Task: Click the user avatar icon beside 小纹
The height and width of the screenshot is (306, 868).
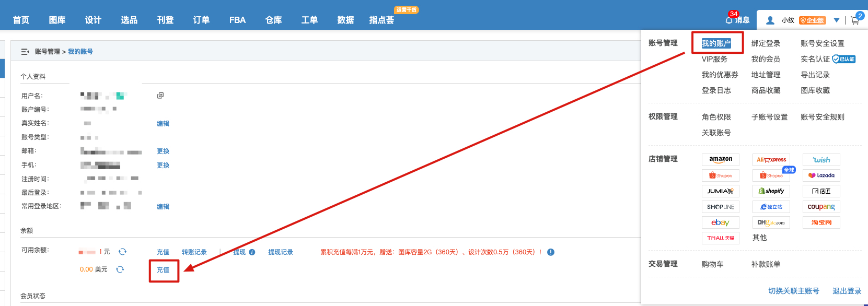Action: [770, 20]
